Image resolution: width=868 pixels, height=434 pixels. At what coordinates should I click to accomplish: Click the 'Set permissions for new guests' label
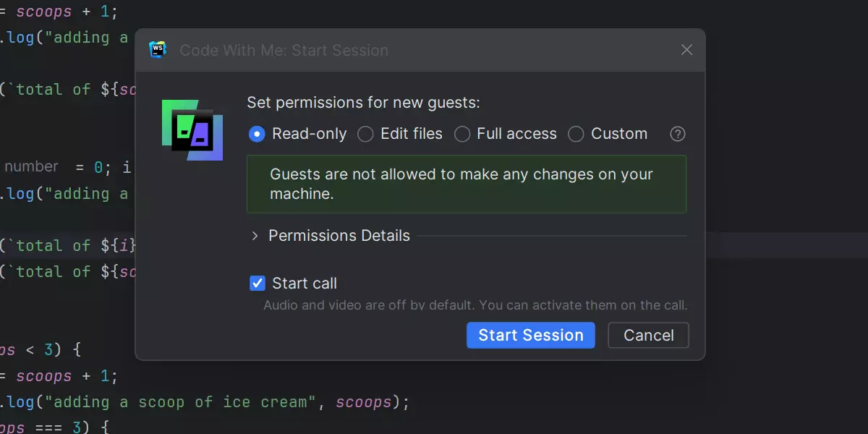pos(363,103)
